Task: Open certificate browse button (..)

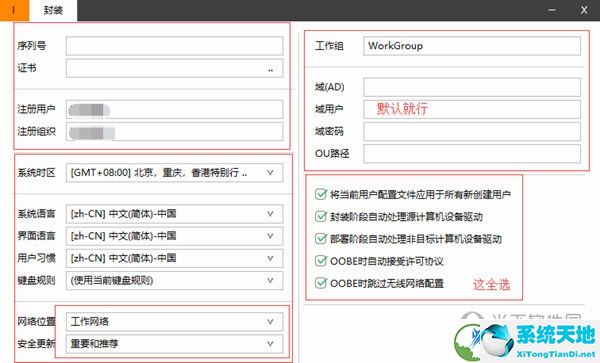Action: point(271,70)
